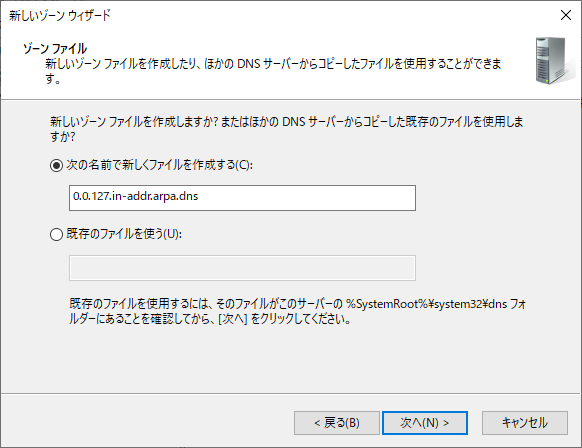This screenshot has height=448, width=582.
Task: Close the 新しいゾーン ウィザード dialog
Action: [x=566, y=15]
